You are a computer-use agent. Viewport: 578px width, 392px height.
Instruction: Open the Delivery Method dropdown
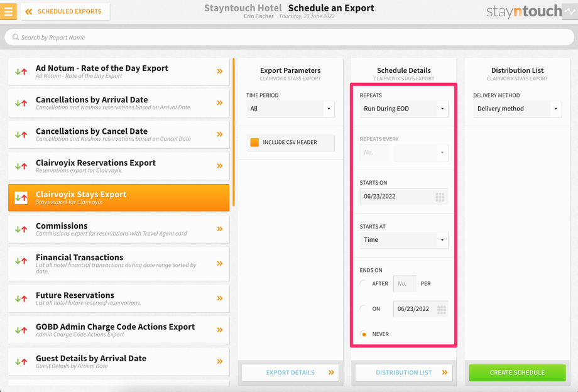(x=518, y=109)
